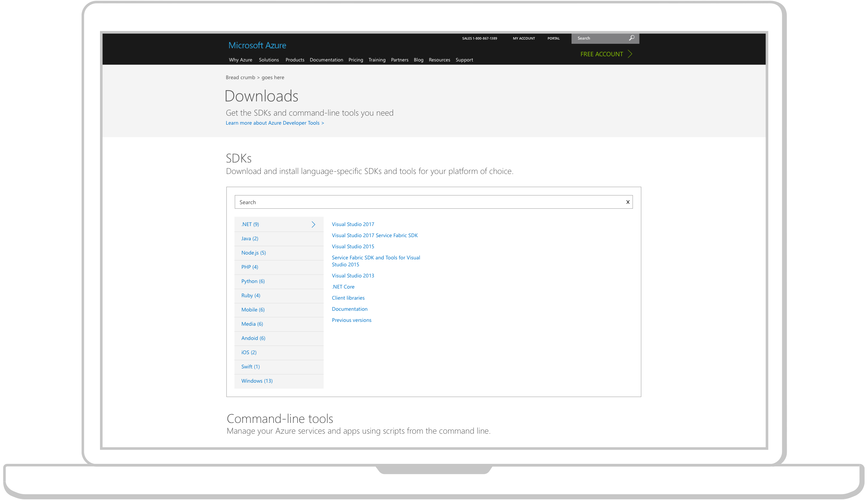Open the Visual Studio 2013 link
Viewport: 868px width, 500px height.
click(353, 276)
